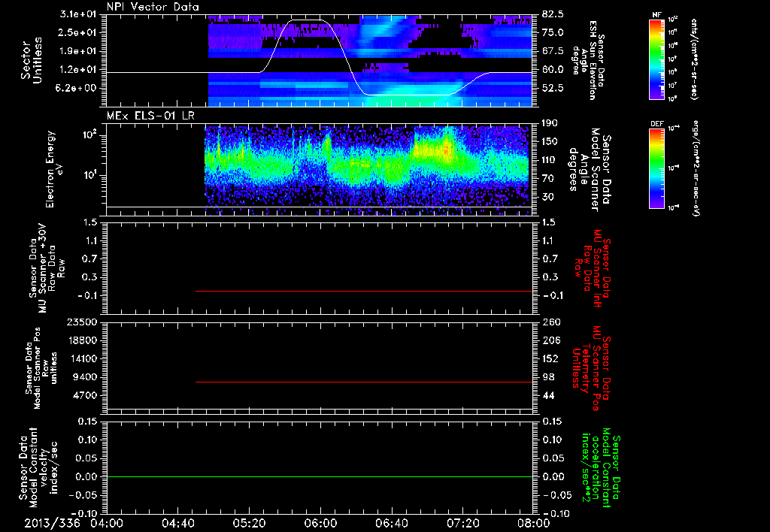This screenshot has height=532, width=770.
Task: Click the red line in the MU Scanner +30V panel
Action: click(364, 291)
